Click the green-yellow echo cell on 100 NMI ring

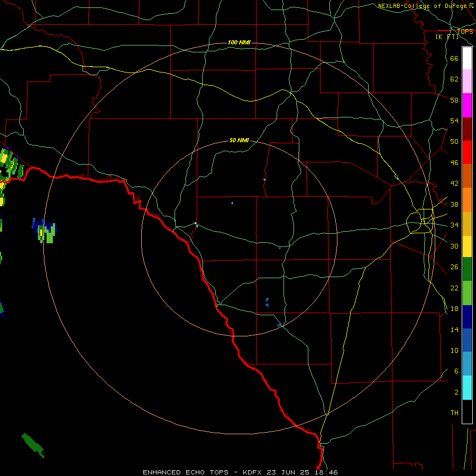[45, 231]
